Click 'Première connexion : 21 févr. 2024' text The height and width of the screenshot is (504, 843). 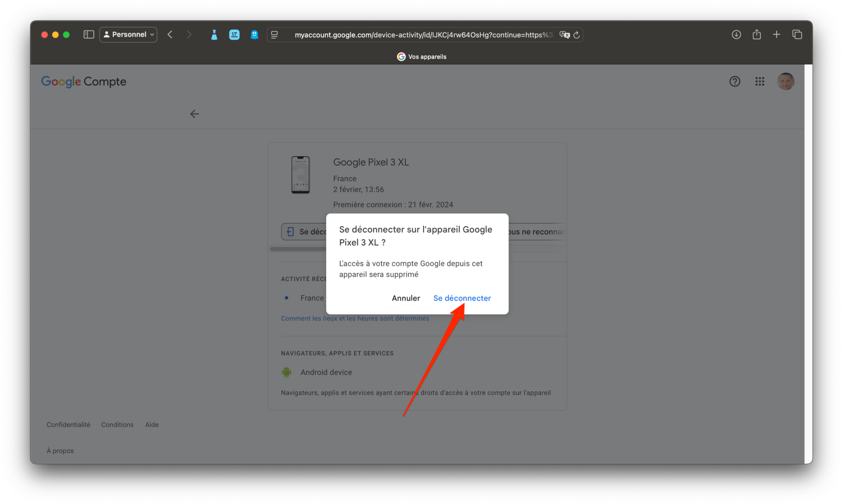pyautogui.click(x=393, y=204)
